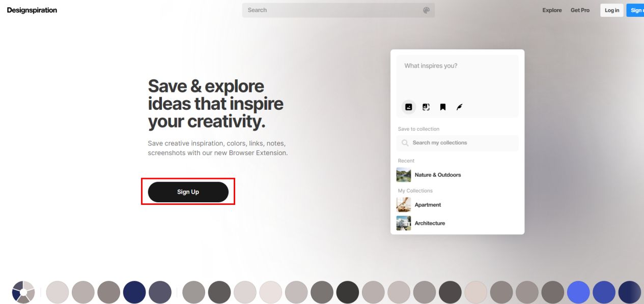Click the Log in button
This screenshot has width=644, height=304.
[612, 10]
